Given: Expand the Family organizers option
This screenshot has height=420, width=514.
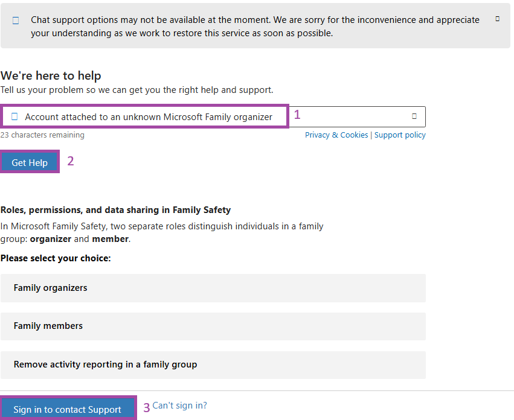Looking at the screenshot, I should [213, 288].
